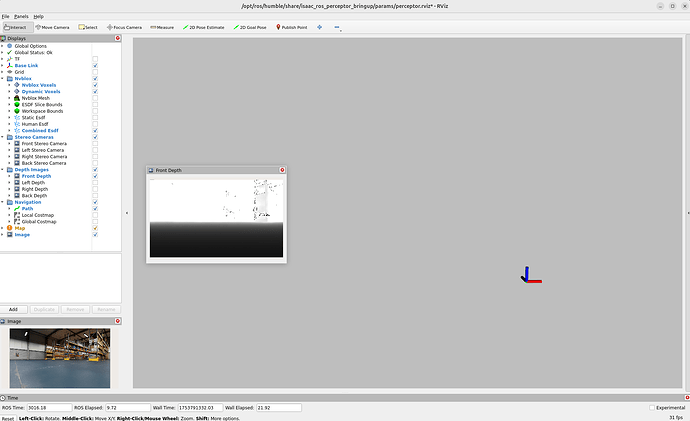Image resolution: width=690 pixels, height=421 pixels.
Task: Close the Image panel
Action: tap(117, 321)
